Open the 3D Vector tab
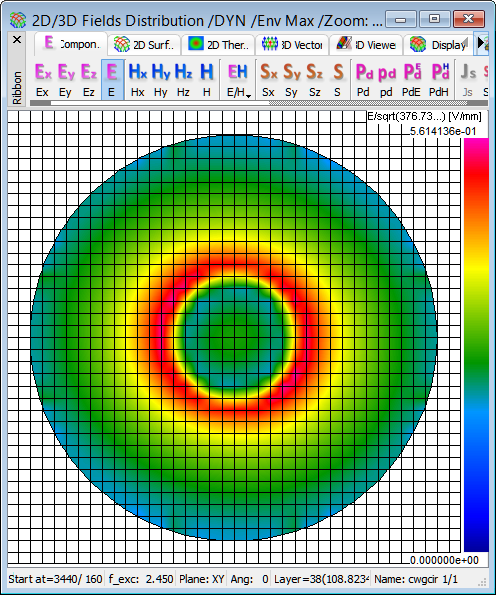 coord(292,45)
